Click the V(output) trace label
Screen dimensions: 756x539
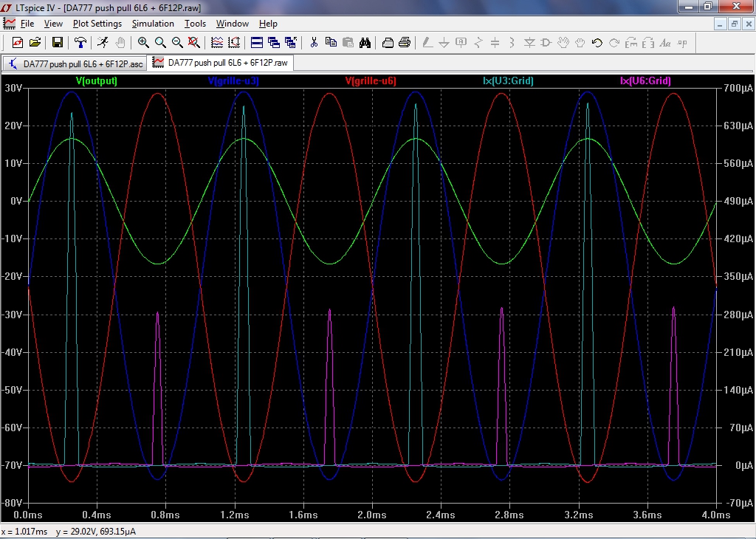(x=97, y=81)
